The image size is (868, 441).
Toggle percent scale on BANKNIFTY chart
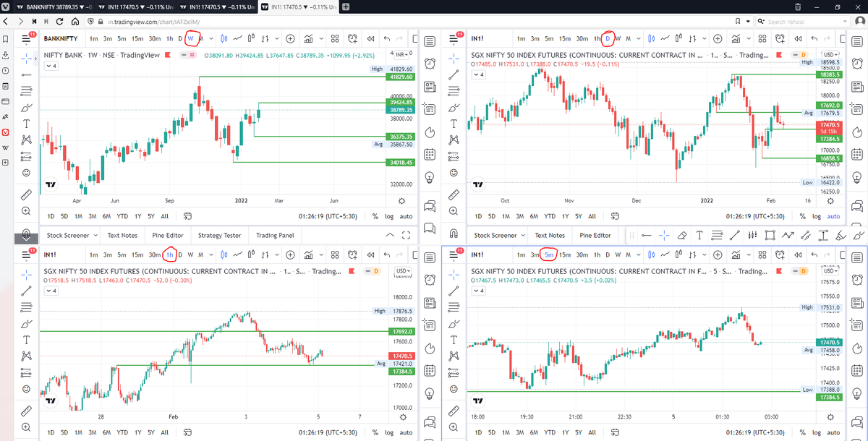click(375, 215)
